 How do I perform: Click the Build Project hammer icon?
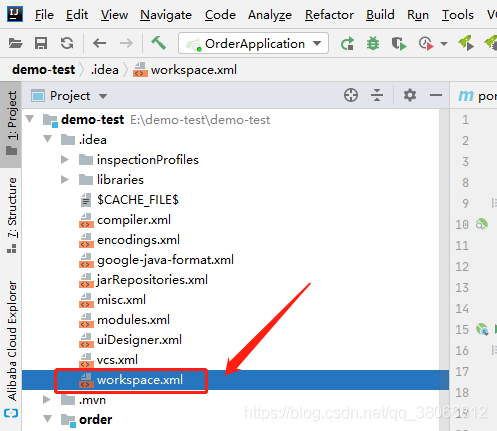coord(158,43)
